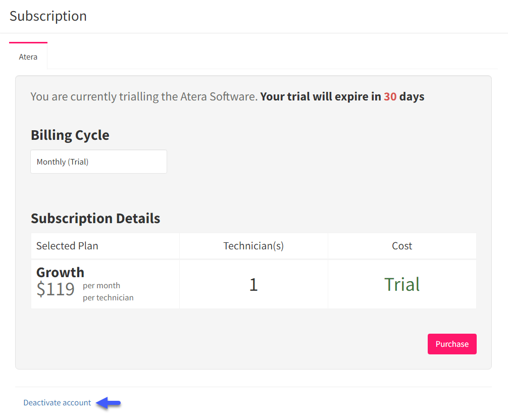Click the red 30 days-remaining number
The height and width of the screenshot is (420, 508).
390,96
